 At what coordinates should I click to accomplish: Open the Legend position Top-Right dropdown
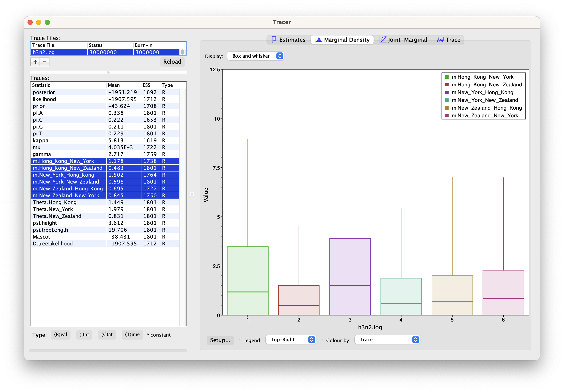(x=290, y=340)
